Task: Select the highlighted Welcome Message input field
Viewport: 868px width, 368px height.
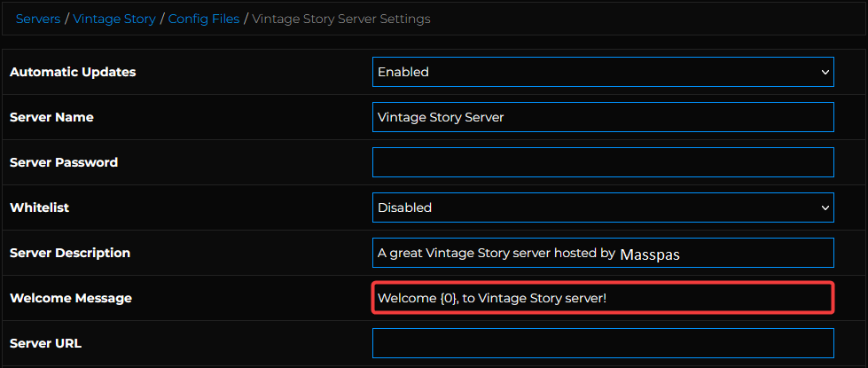Action: pyautogui.click(x=603, y=298)
